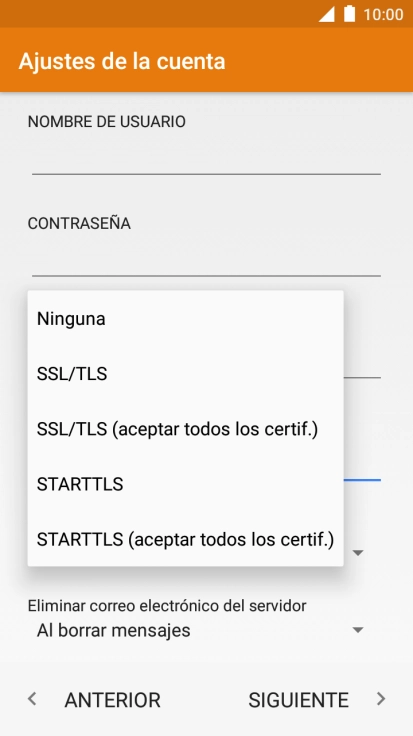
Task: Go back with the ANTERIOR button
Action: tap(112, 700)
